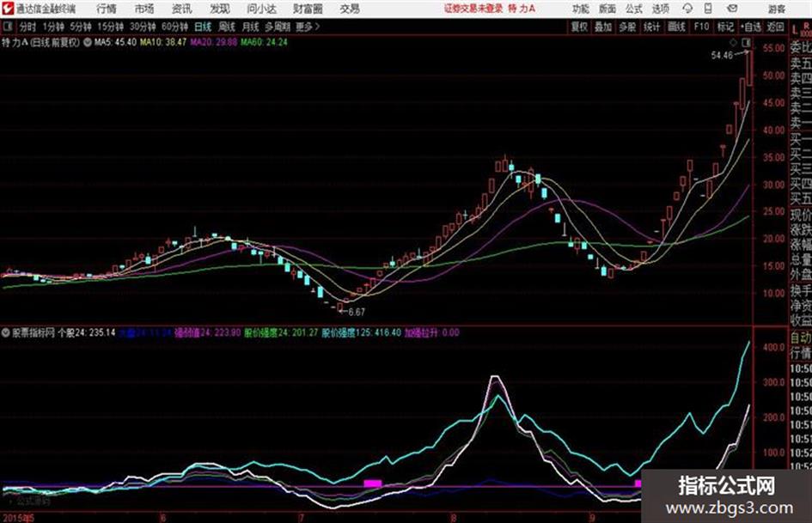Select the 月线 monthly period tab
Viewport: 812px width, 523px height.
coord(251,27)
